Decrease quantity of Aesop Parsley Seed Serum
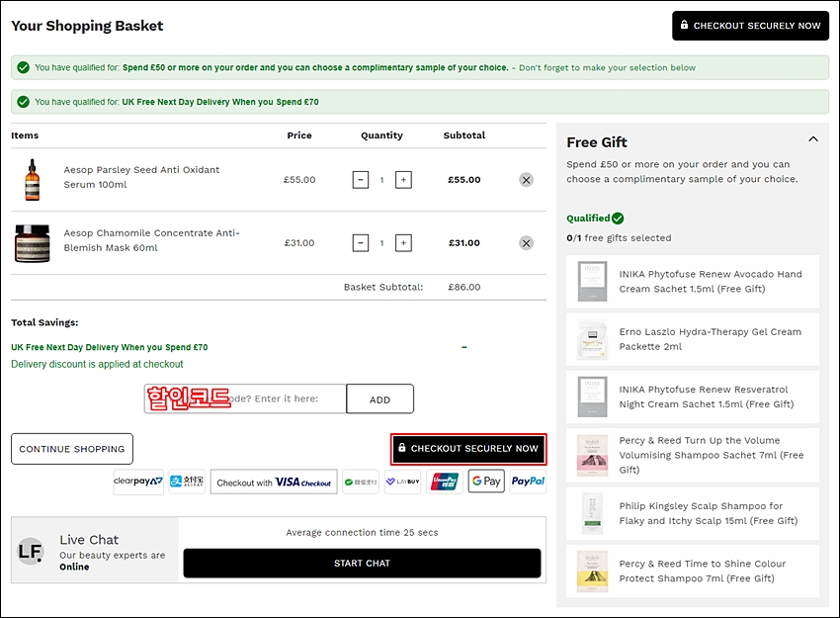This screenshot has height=618, width=840. tap(361, 180)
